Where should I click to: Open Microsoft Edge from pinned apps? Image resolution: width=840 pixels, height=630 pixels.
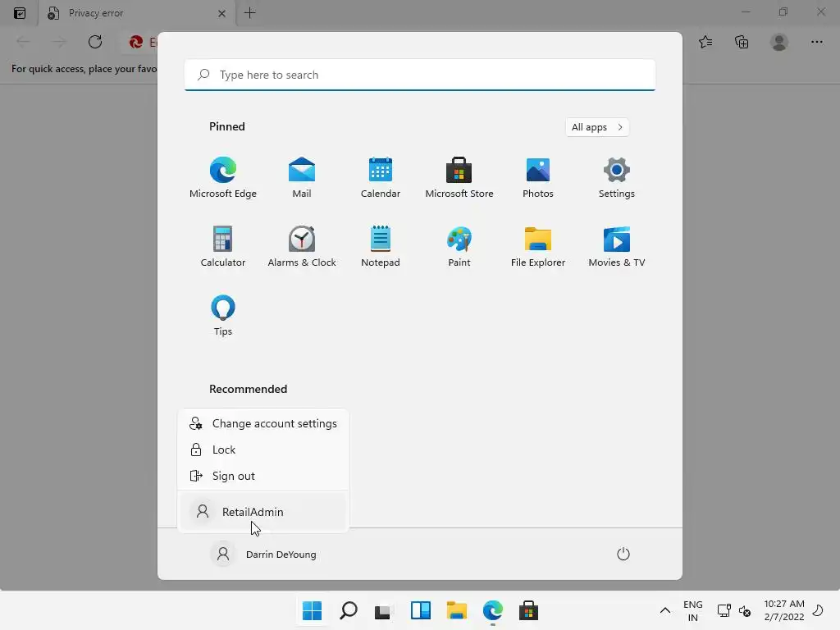click(223, 178)
